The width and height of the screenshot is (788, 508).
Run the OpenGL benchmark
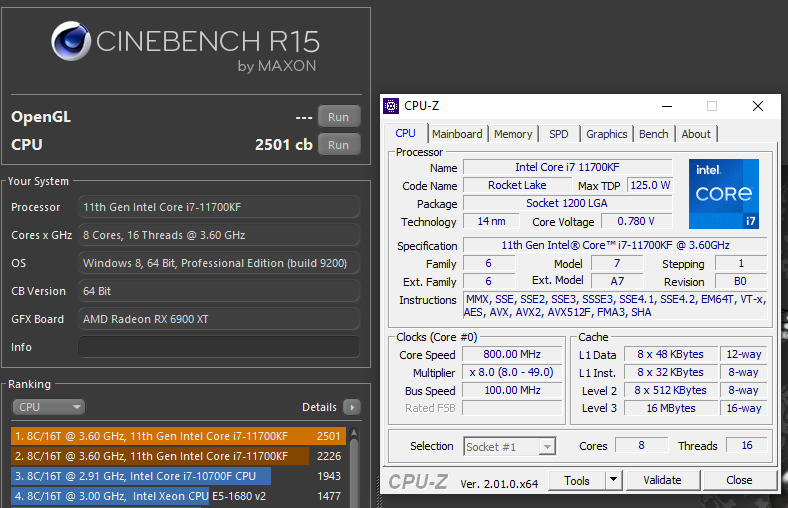tap(338, 117)
